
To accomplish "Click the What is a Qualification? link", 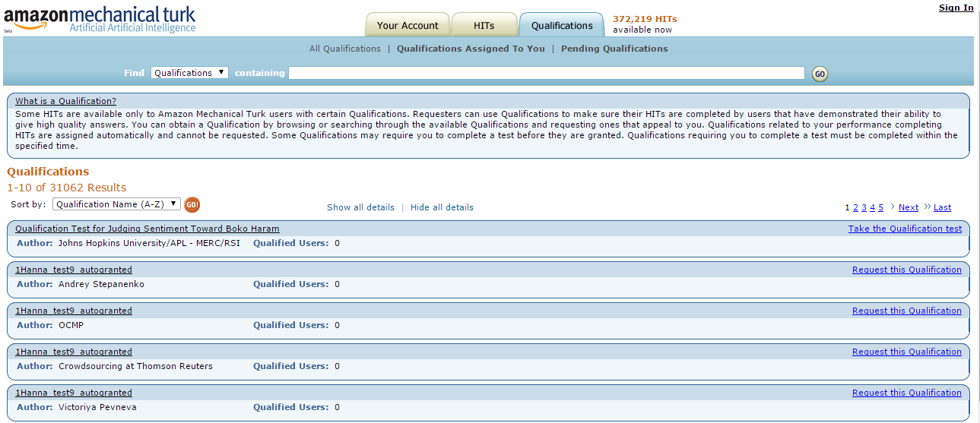I will coord(65,101).
